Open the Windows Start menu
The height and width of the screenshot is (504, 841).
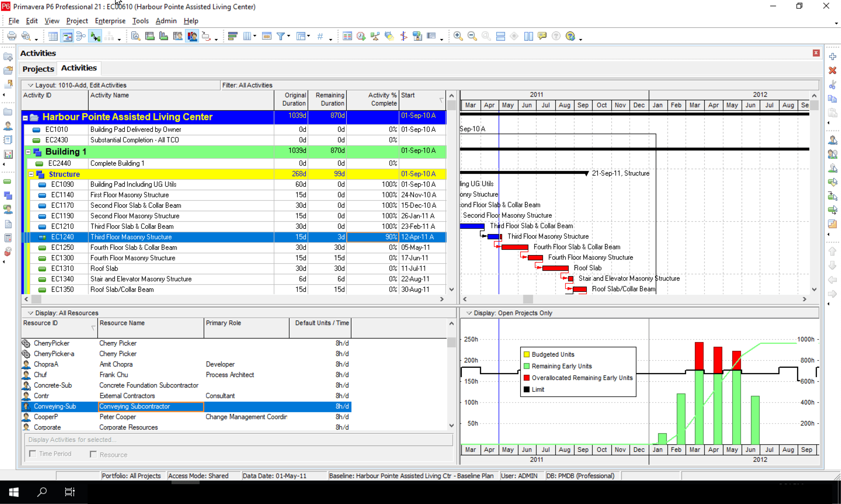tap(14, 492)
